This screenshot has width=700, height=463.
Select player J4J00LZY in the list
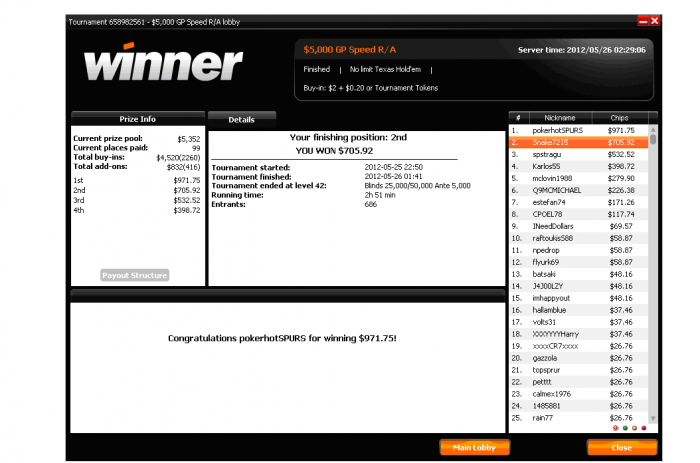(579, 286)
